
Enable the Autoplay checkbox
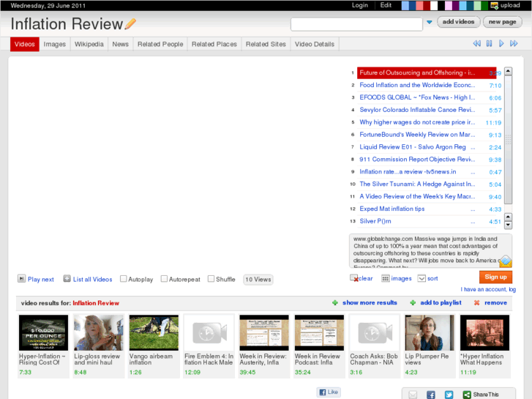(123, 279)
